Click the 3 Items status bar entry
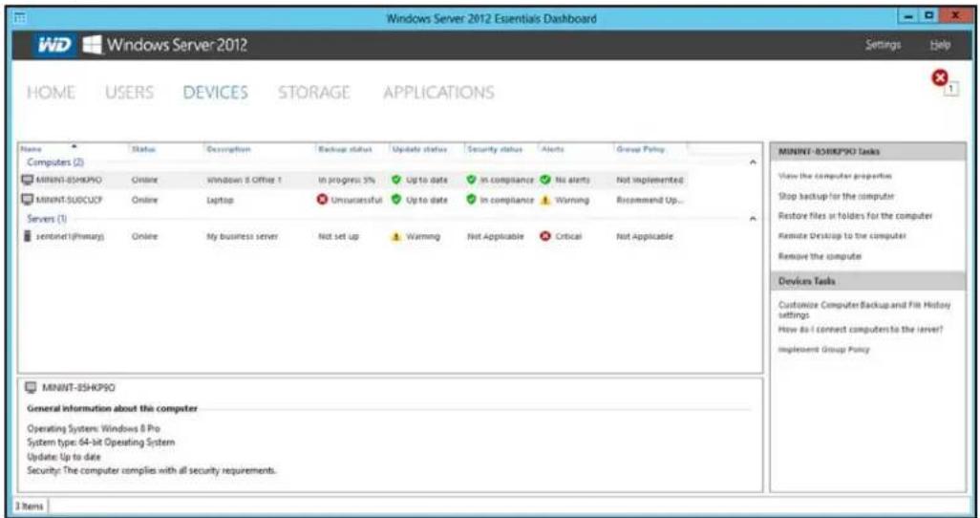The height and width of the screenshot is (518, 980). coord(30,507)
